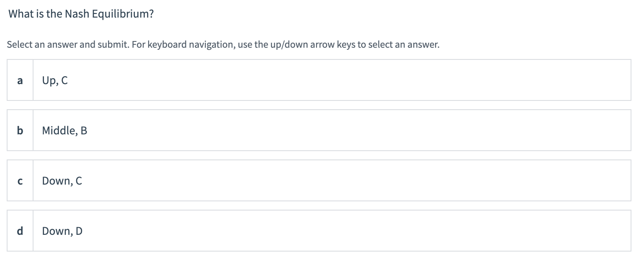Click the text 'Down, D'

coord(62,231)
